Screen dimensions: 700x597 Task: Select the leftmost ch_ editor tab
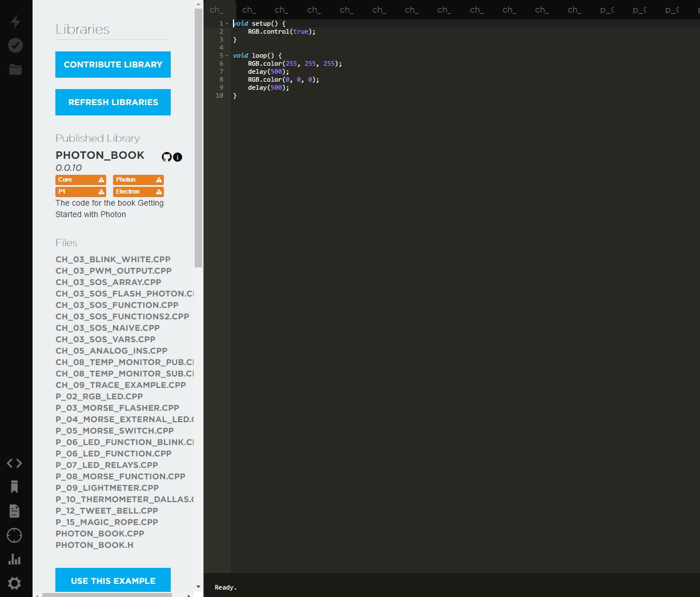tap(216, 10)
